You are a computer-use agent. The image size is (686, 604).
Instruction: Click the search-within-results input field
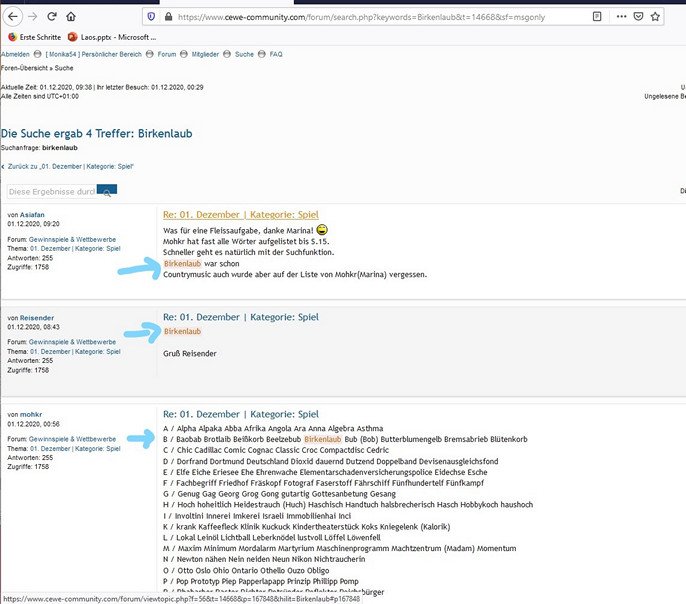tap(52, 192)
